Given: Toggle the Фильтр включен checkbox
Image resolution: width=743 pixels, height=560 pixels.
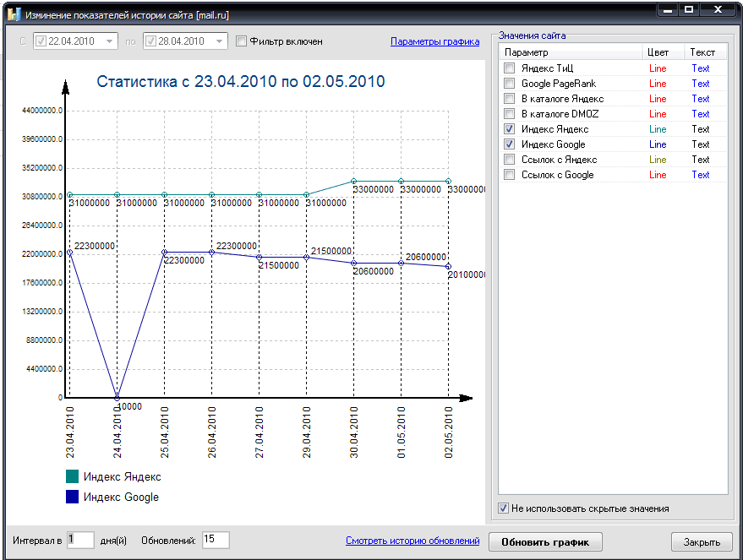Looking at the screenshot, I should (242, 41).
